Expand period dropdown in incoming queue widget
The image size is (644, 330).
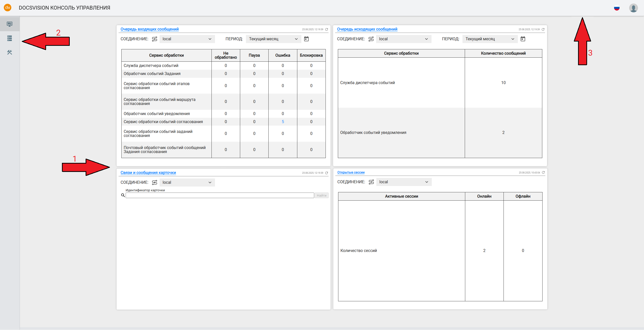click(x=273, y=39)
